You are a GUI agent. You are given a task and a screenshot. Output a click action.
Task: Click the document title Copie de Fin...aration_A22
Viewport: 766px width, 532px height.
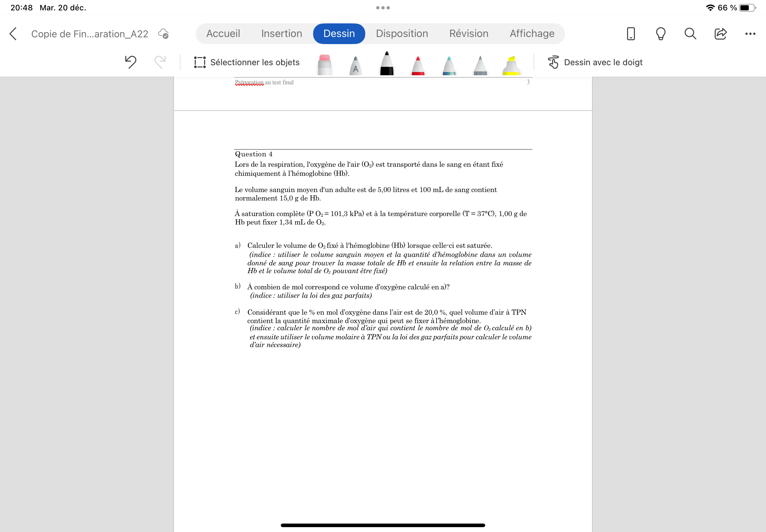point(90,34)
